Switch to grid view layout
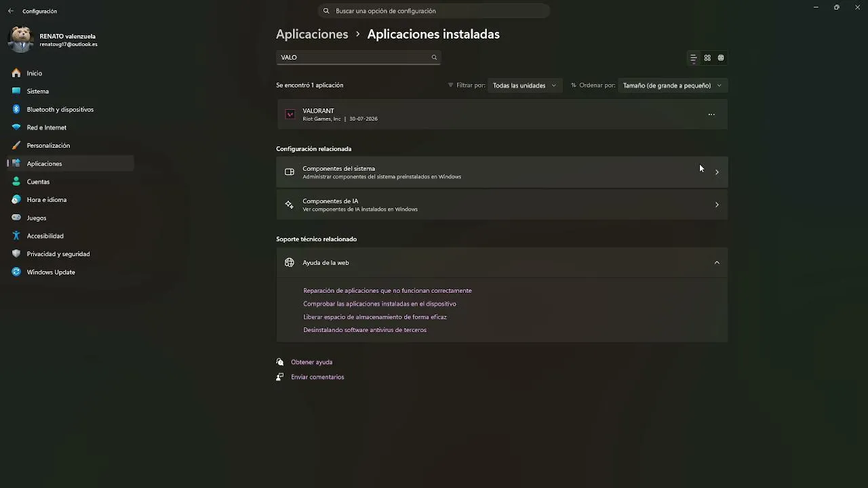The image size is (868, 488). pos(707,58)
